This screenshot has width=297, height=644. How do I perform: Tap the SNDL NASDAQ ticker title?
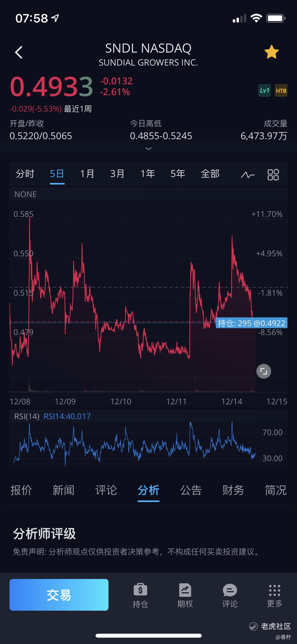click(x=148, y=48)
